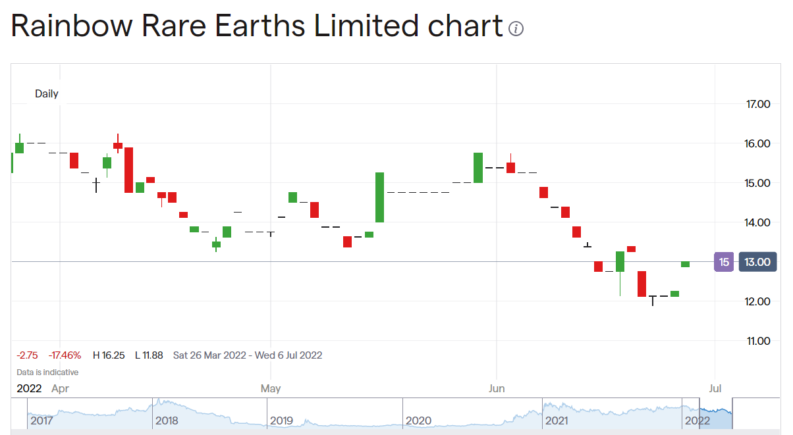Click the 17.00 price axis label
This screenshot has width=793, height=435.
pos(756,104)
